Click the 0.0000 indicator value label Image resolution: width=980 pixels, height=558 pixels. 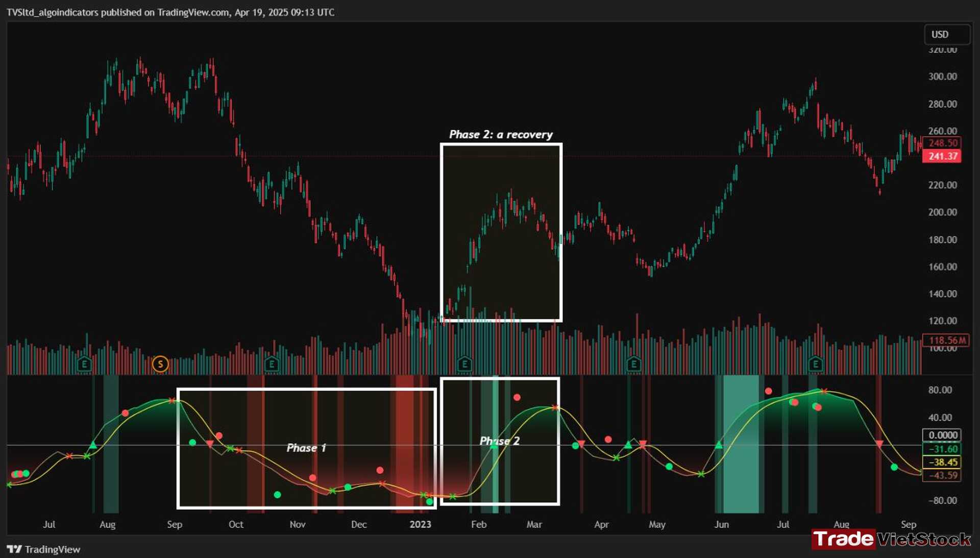[x=942, y=435]
